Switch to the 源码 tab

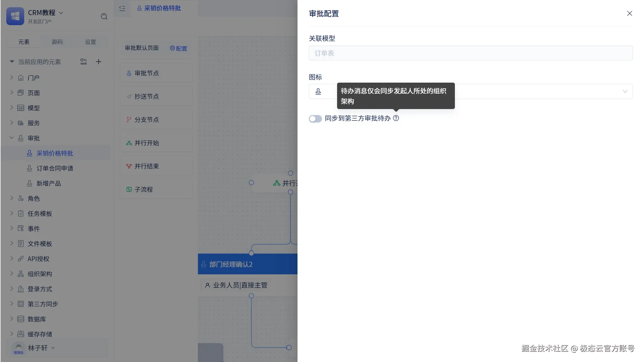57,42
